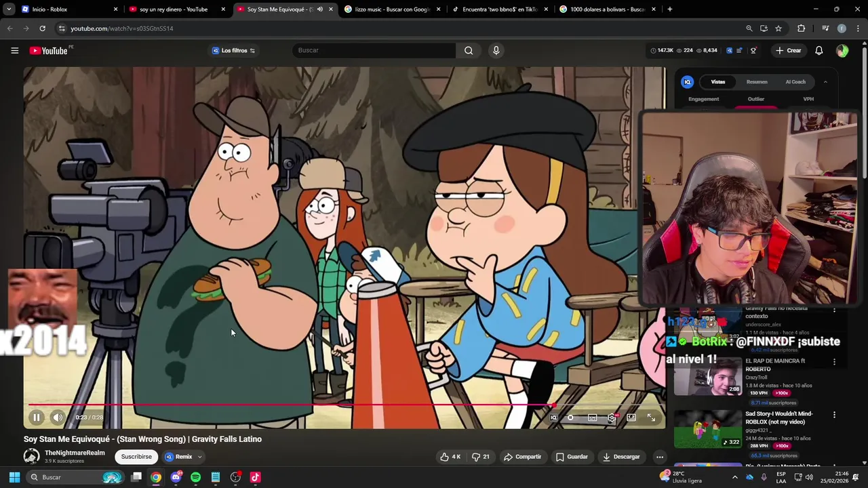
Task: Switch to the TikTok two bbno$ tab
Action: click(x=500, y=9)
